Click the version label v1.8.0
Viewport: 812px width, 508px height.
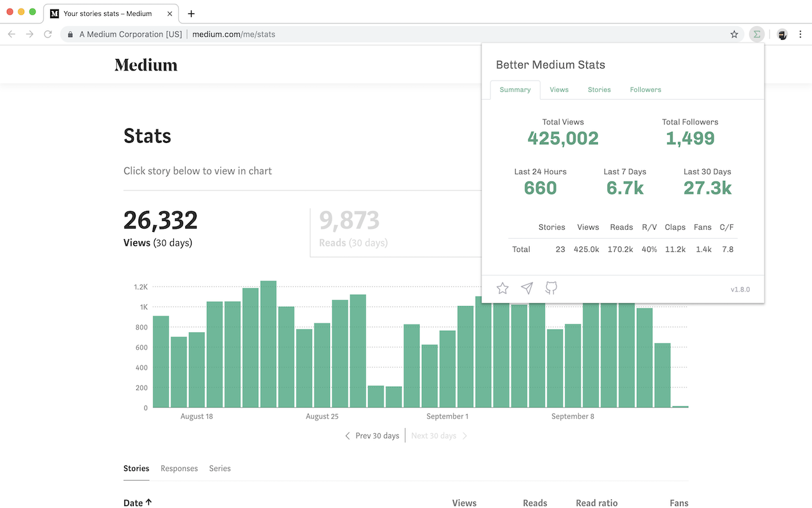pyautogui.click(x=740, y=290)
